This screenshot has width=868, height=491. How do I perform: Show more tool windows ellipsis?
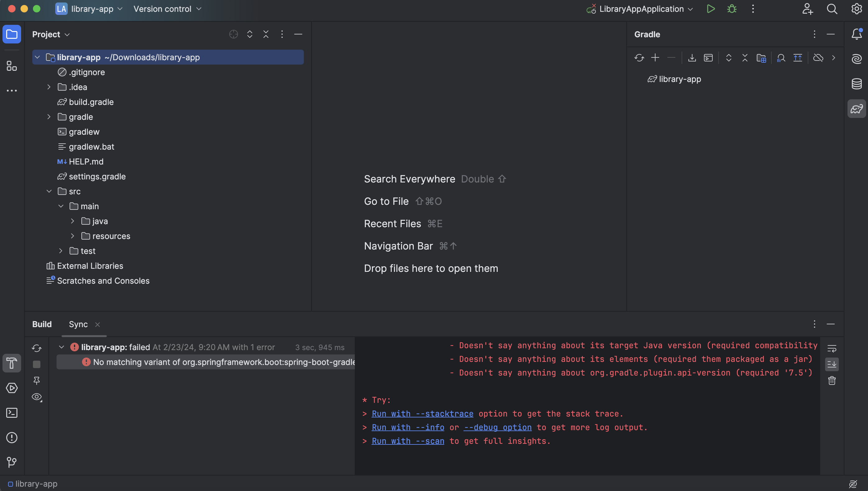click(12, 90)
